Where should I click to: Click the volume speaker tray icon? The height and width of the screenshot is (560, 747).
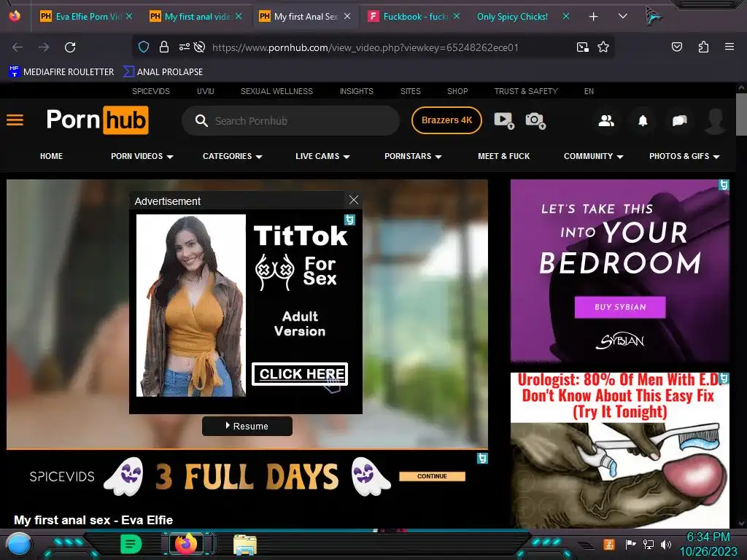665,544
